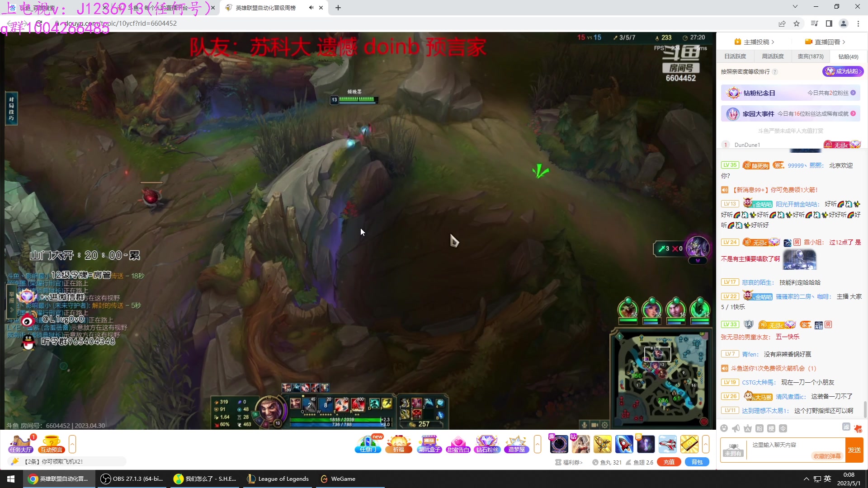
Task: Open a new Chrome tab
Action: tap(338, 8)
